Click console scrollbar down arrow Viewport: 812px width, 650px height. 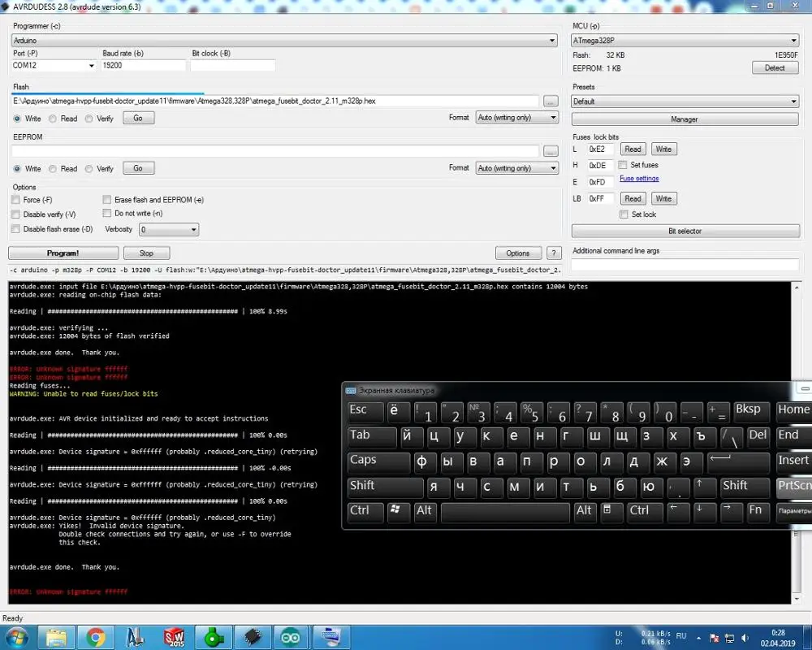coord(797,599)
